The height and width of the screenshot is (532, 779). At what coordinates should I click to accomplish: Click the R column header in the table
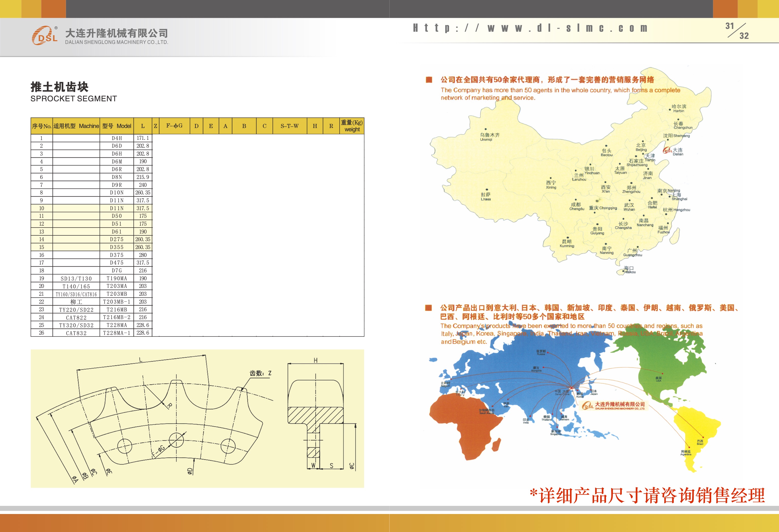coord(331,126)
